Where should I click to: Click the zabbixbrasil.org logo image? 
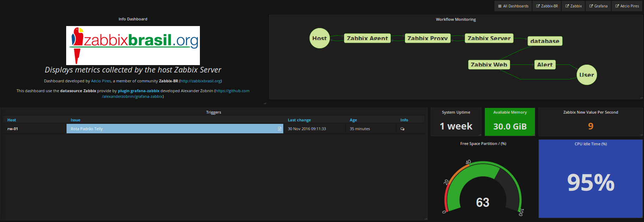click(133, 45)
